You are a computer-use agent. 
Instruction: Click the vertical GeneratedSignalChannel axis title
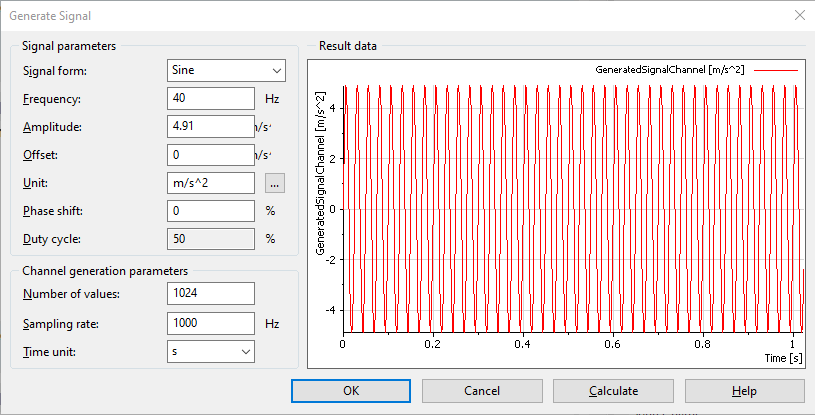320,174
